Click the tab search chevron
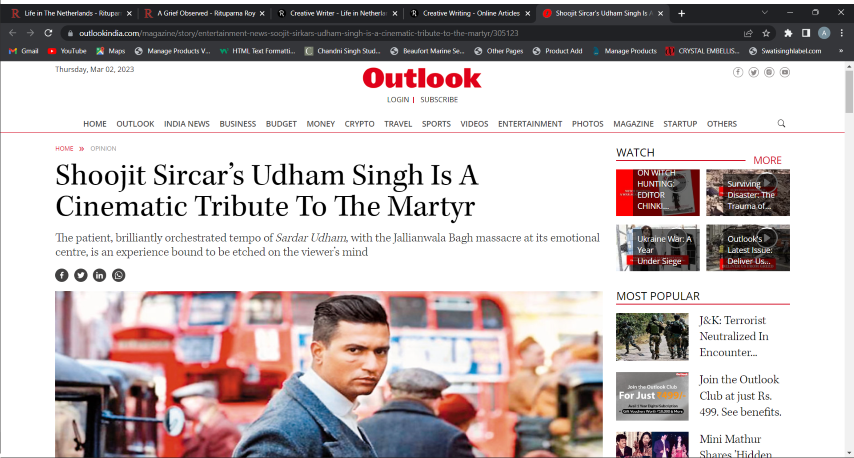The height and width of the screenshot is (458, 854). pos(765,13)
